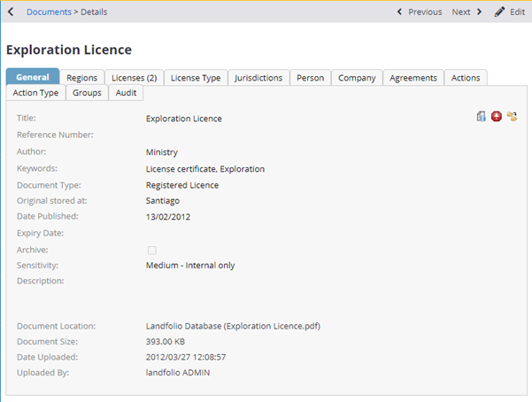Viewport: 532px width, 402px height.
Task: Click stored location value Santiago
Action: tap(163, 201)
